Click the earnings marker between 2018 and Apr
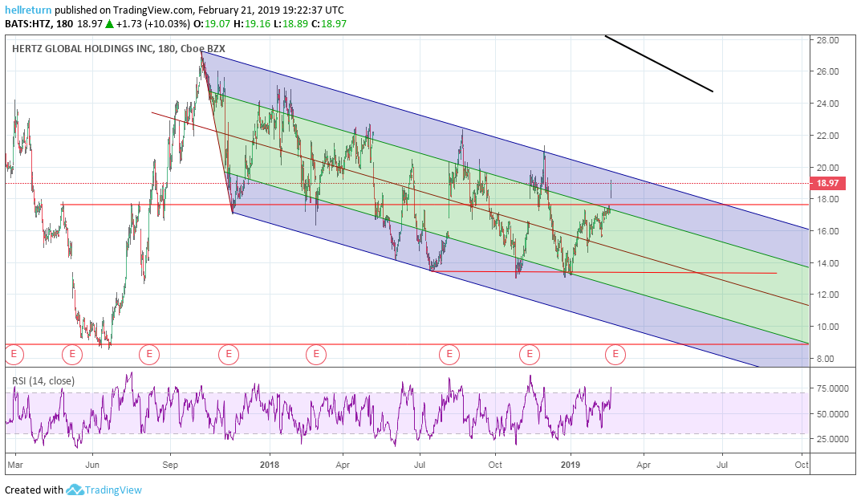 [x=315, y=354]
